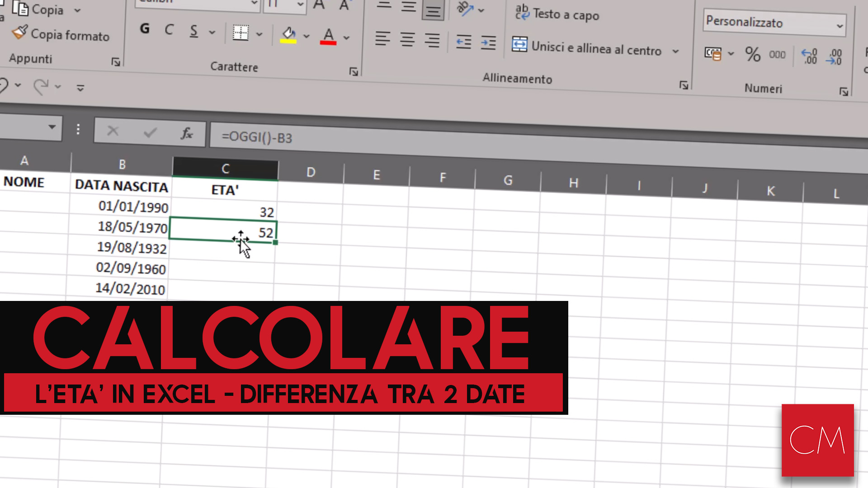Screen dimensions: 868x488
Task: Click the insert function fx icon
Action: (186, 133)
